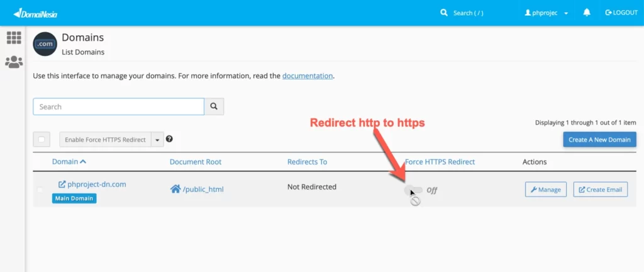The image size is (644, 272).
Task: Sort by Redirects To column
Action: pyautogui.click(x=307, y=162)
